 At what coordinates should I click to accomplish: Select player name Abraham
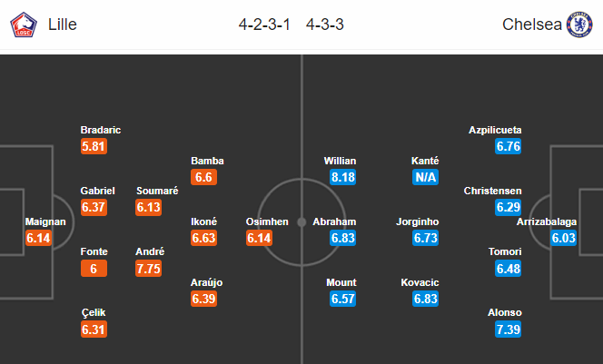click(x=334, y=221)
